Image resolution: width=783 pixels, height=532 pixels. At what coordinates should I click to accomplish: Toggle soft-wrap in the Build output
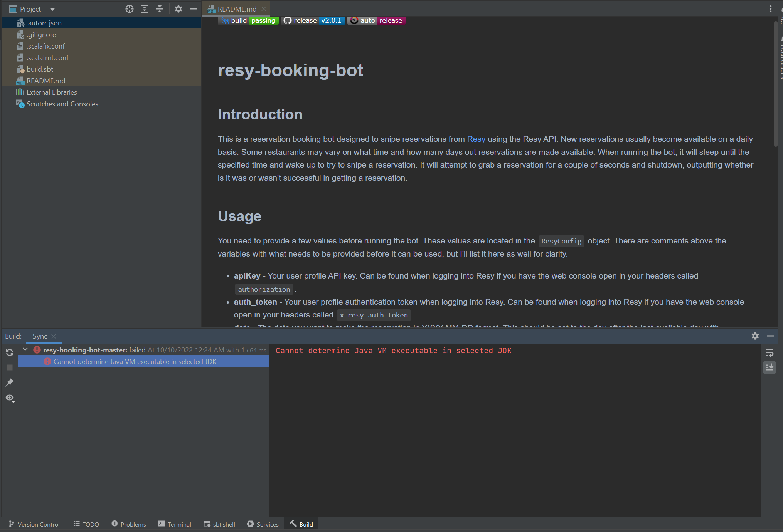[770, 352]
